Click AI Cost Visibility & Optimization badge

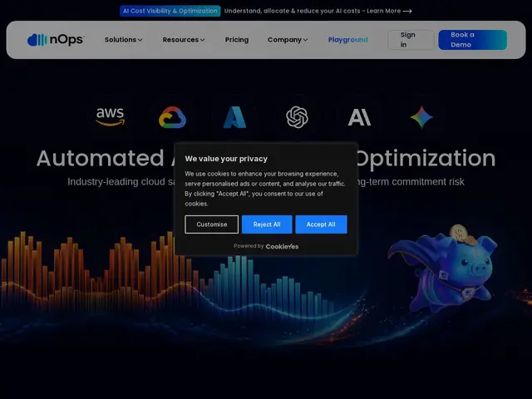click(170, 11)
